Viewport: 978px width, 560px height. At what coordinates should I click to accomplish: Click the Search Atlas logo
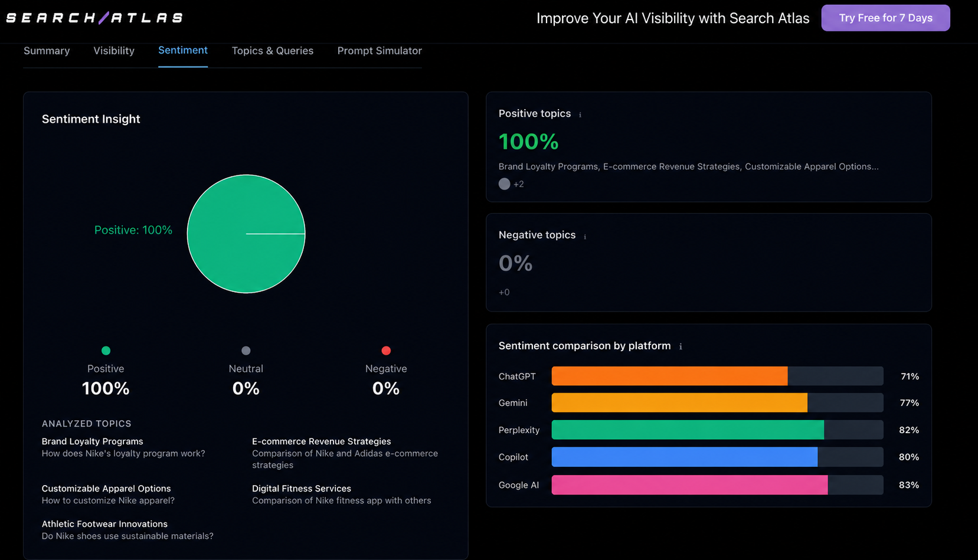point(94,18)
